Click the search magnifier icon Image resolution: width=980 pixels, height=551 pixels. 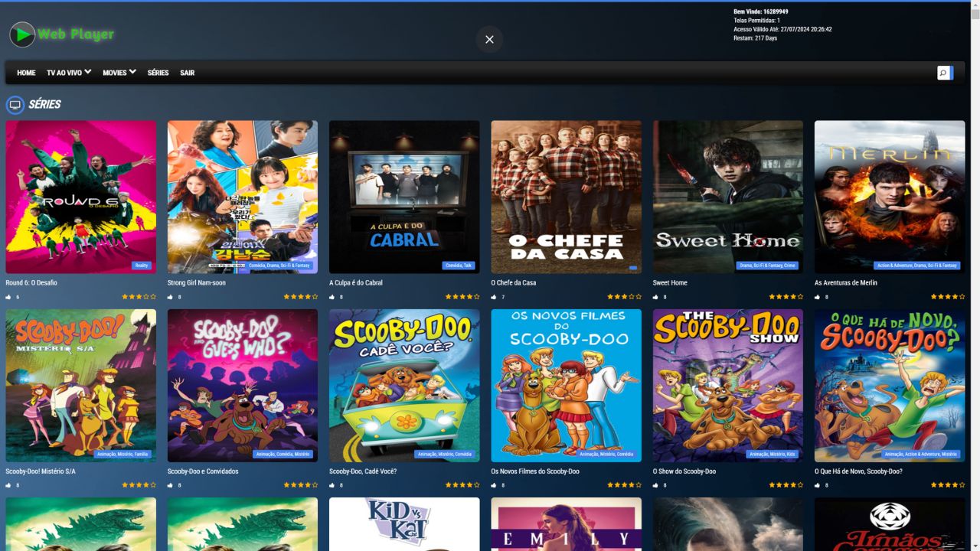(x=944, y=73)
